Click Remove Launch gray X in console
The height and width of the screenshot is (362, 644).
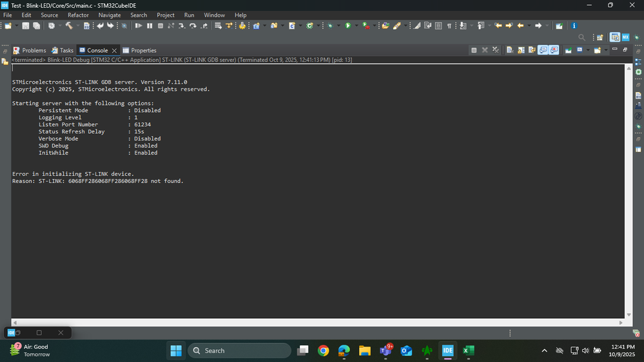point(485,50)
